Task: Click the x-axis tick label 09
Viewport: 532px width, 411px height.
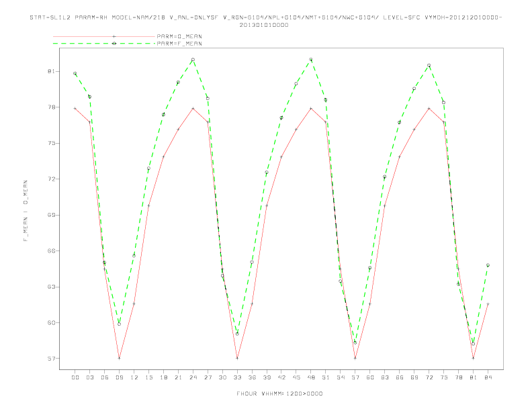Action: [119, 377]
